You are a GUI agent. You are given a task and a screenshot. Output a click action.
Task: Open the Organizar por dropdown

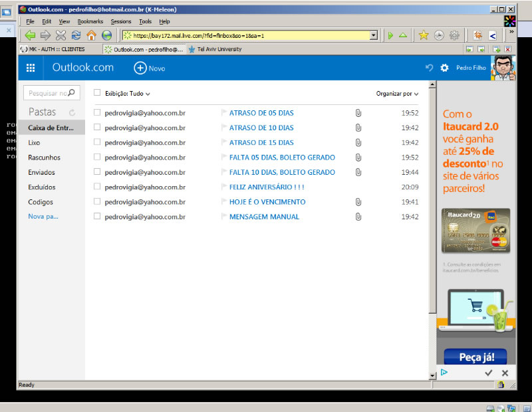click(x=397, y=94)
